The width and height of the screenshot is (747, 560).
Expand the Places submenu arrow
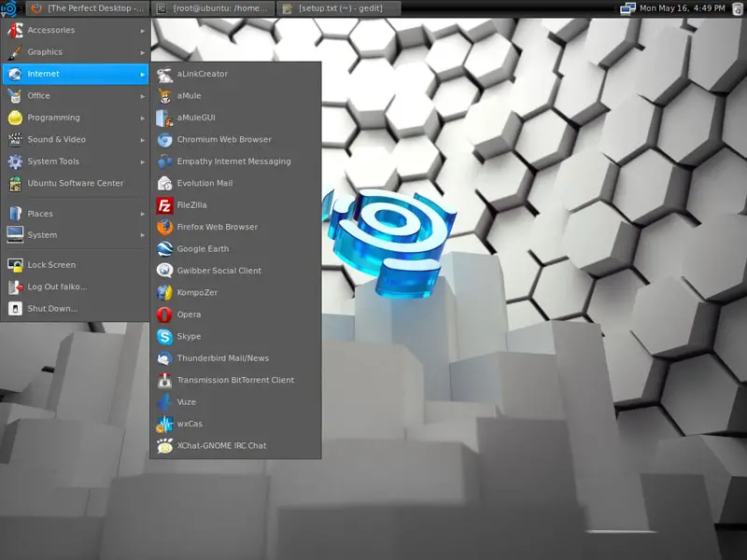click(142, 215)
